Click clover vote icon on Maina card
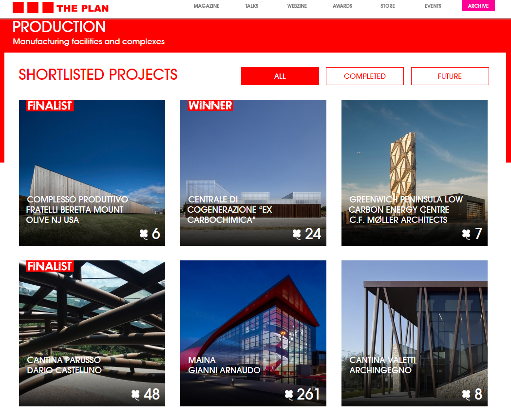The width and height of the screenshot is (511, 420). pos(289,394)
